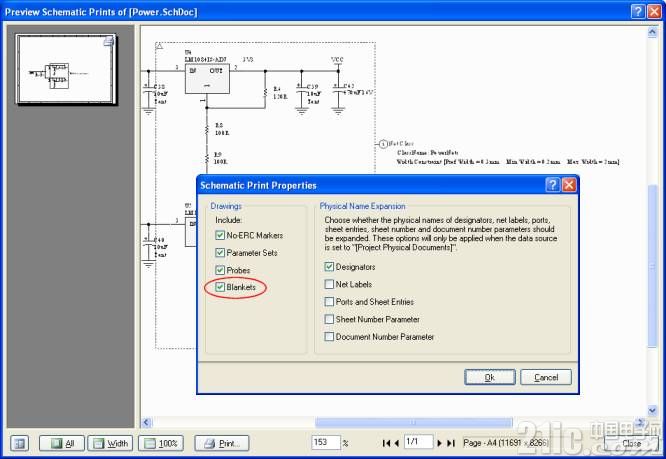Toggle Probes checkbox

[x=220, y=270]
